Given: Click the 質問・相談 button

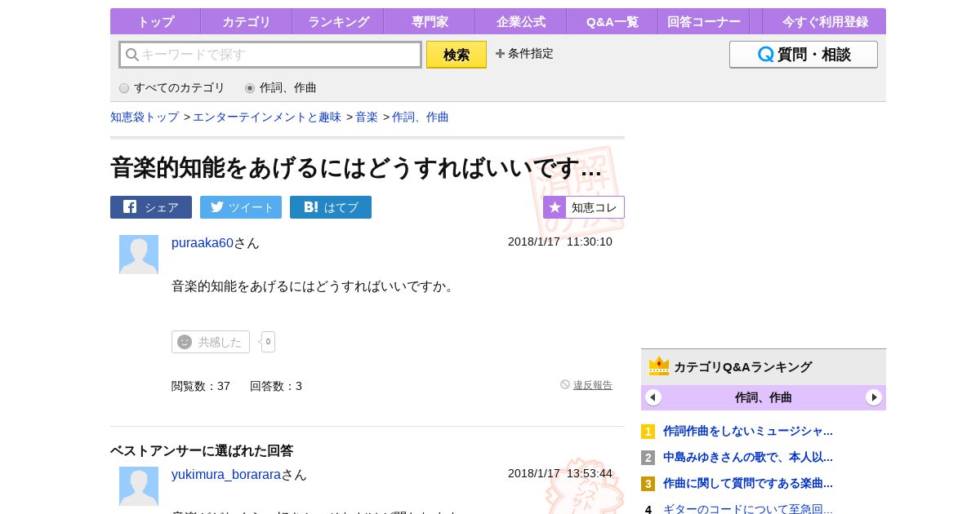Looking at the screenshot, I should coord(804,55).
